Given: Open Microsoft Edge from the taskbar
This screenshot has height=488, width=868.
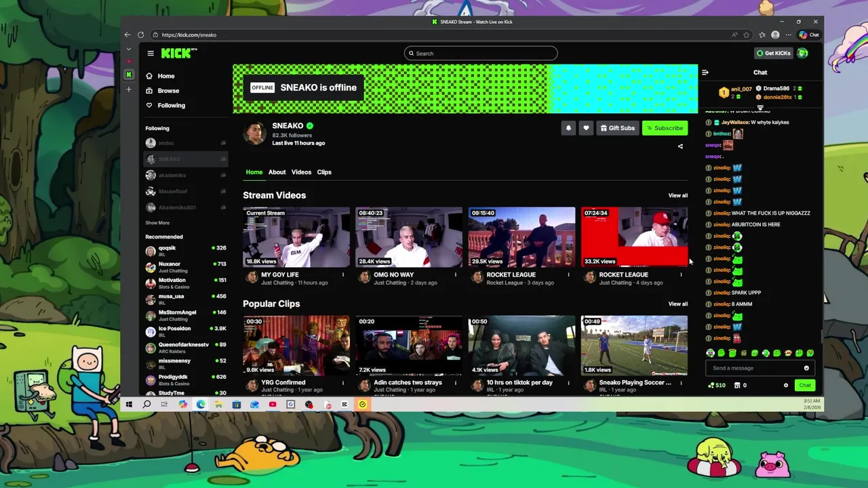Looking at the screenshot, I should [x=201, y=405].
